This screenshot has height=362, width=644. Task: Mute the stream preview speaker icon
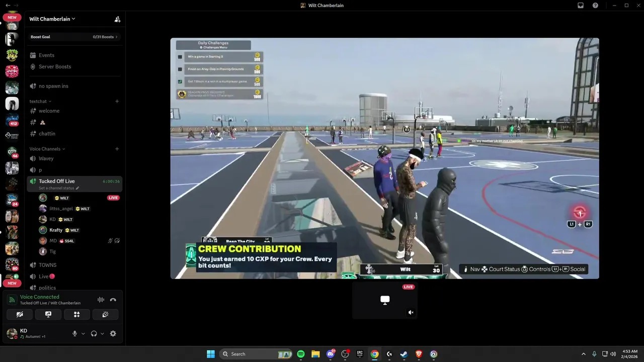[411, 313]
